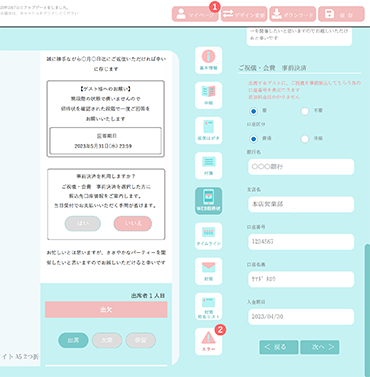The image size is (370, 377).
Task: Click the 出席者1人目 label
Action: tap(148, 296)
